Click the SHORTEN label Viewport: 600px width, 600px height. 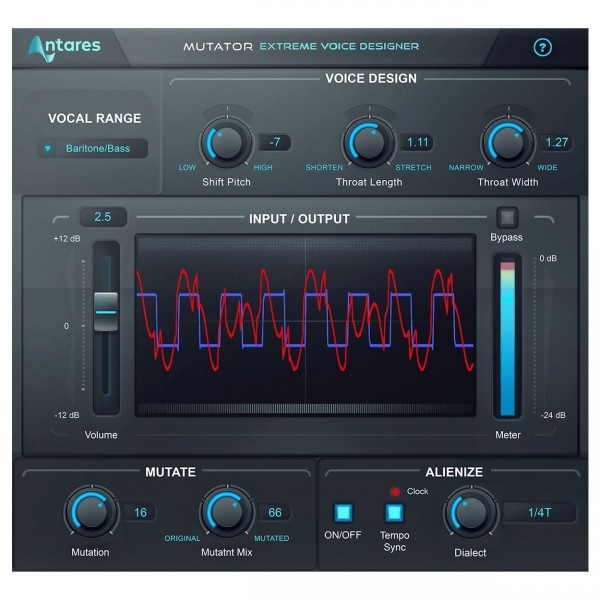click(x=324, y=168)
